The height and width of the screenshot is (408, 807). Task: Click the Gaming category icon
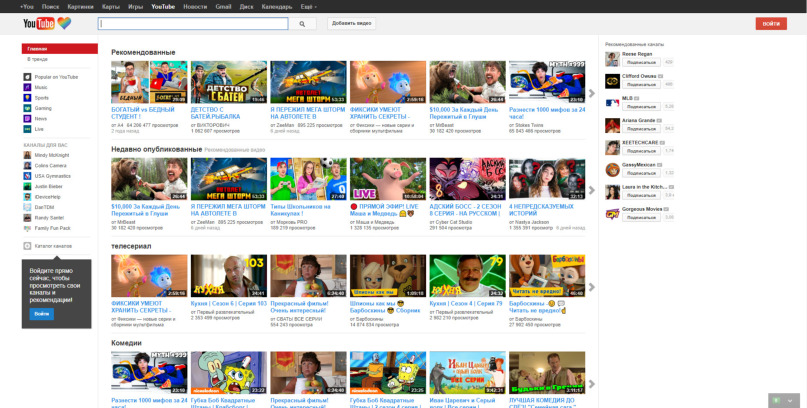[27, 108]
